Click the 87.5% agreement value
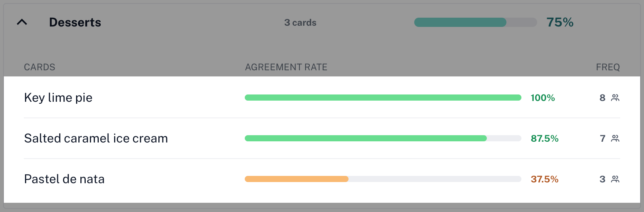The image size is (644, 212). pos(544,139)
